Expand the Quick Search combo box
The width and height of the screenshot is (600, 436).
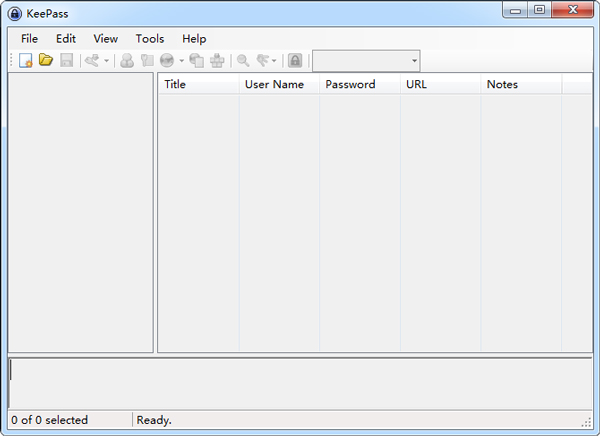tap(414, 61)
